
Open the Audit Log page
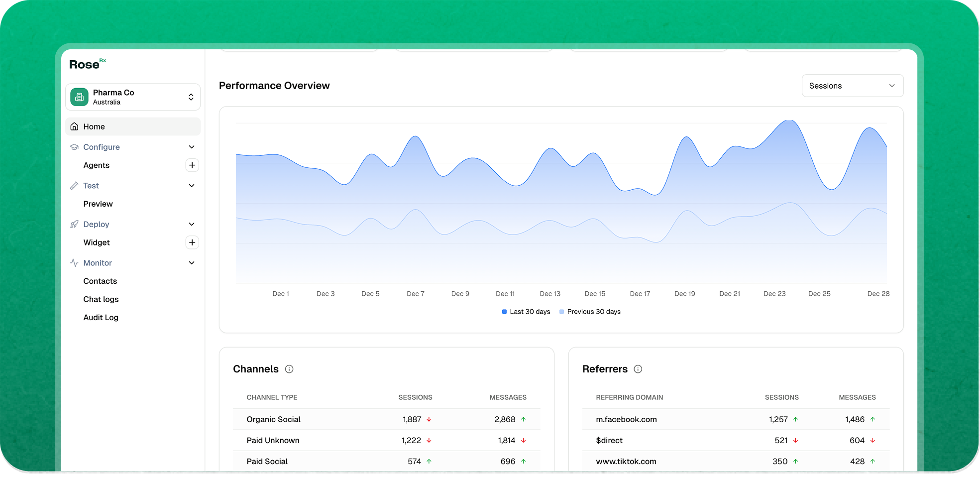[101, 318]
